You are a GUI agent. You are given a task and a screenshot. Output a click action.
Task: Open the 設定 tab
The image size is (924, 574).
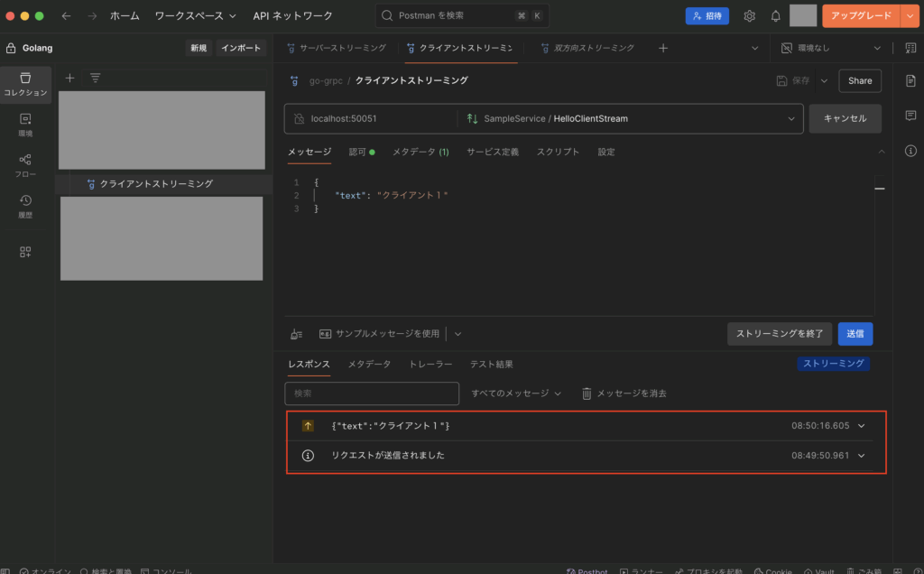click(605, 152)
